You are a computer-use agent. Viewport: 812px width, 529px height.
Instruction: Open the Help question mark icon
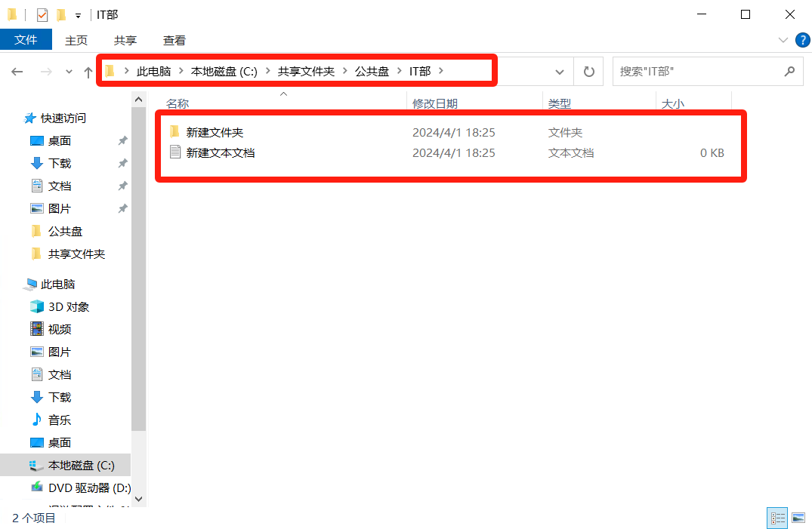pos(801,39)
